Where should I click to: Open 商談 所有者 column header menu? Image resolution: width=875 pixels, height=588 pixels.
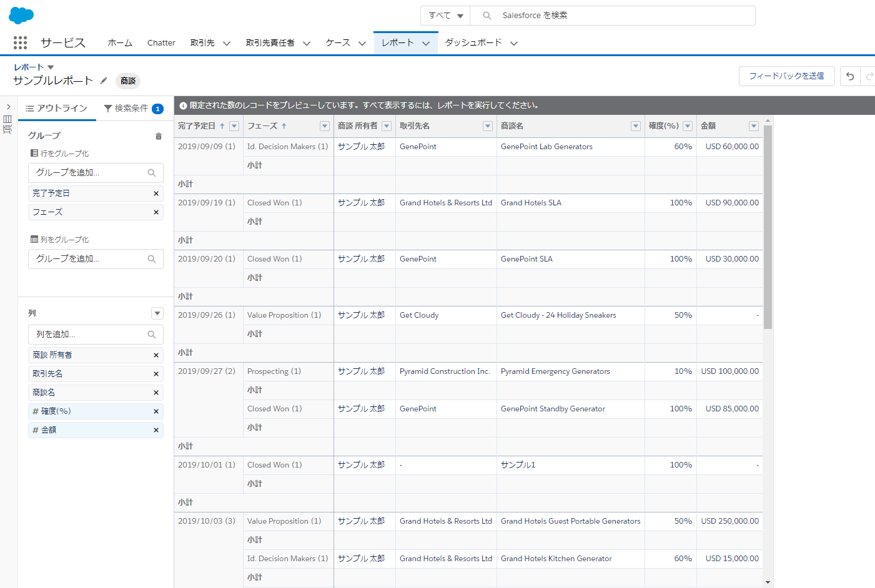(387, 126)
